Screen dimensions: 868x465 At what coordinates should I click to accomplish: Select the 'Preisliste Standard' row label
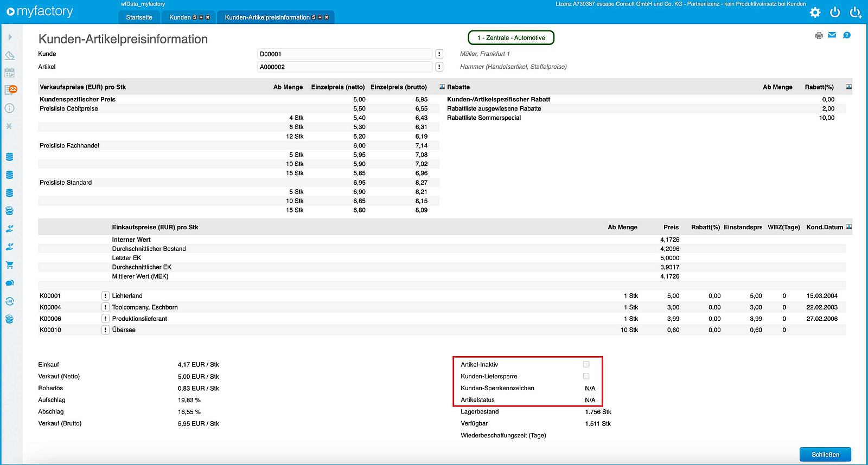66,183
